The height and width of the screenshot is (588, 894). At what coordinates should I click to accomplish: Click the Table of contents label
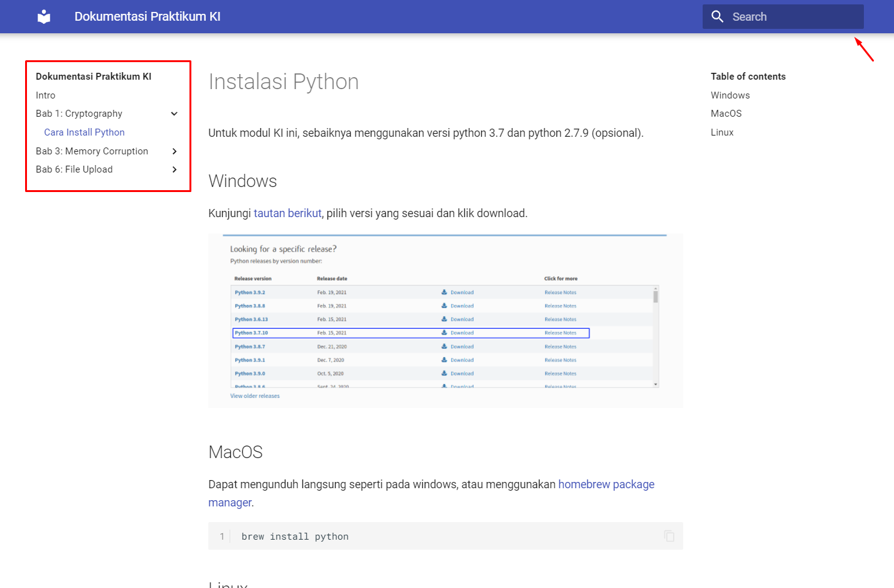[x=748, y=77]
